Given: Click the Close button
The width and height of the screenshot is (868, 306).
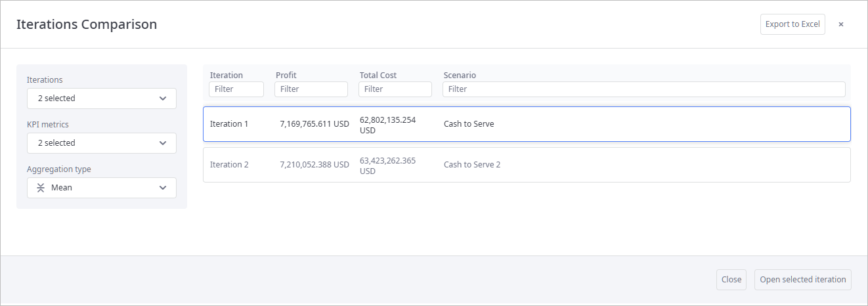Looking at the screenshot, I should pyautogui.click(x=731, y=280).
